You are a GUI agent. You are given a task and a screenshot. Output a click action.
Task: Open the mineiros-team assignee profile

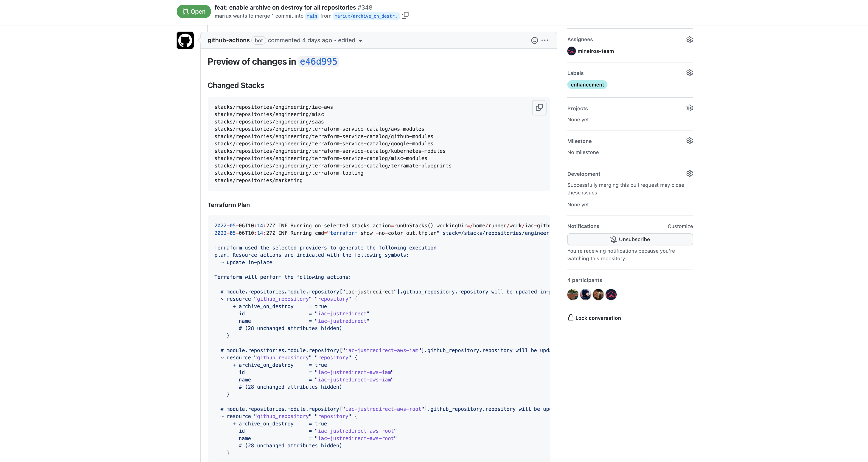pos(595,51)
